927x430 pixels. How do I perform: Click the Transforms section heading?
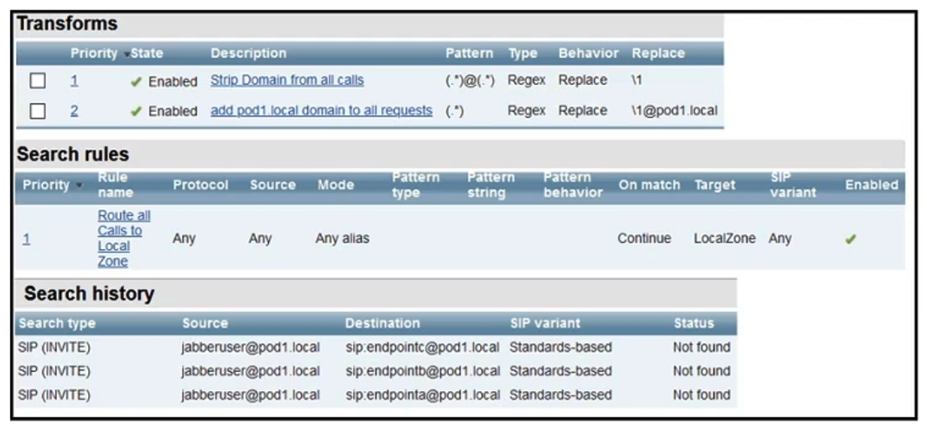click(x=67, y=24)
